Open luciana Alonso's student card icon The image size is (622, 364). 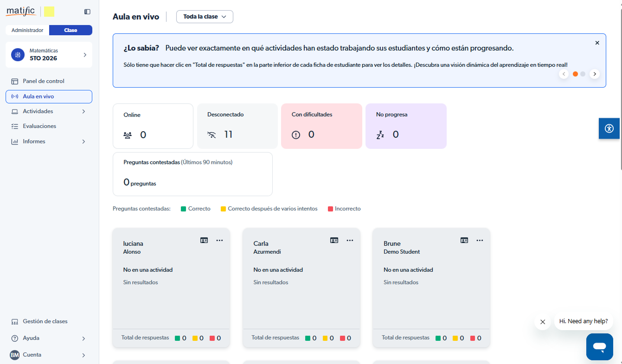204,240
